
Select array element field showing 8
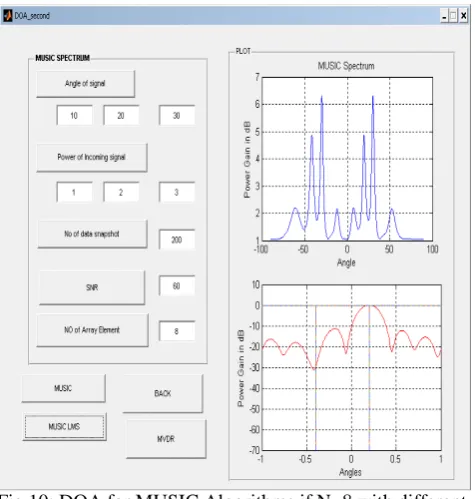click(177, 331)
